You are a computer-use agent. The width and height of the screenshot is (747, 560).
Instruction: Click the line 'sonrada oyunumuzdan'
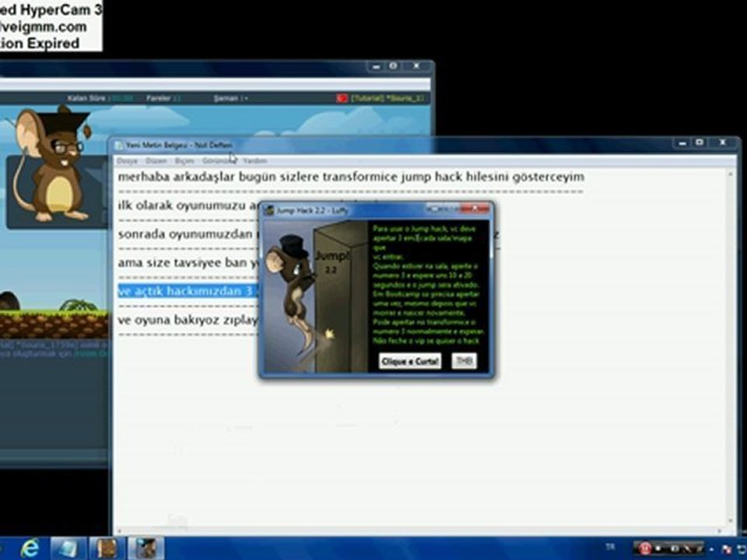point(186,234)
